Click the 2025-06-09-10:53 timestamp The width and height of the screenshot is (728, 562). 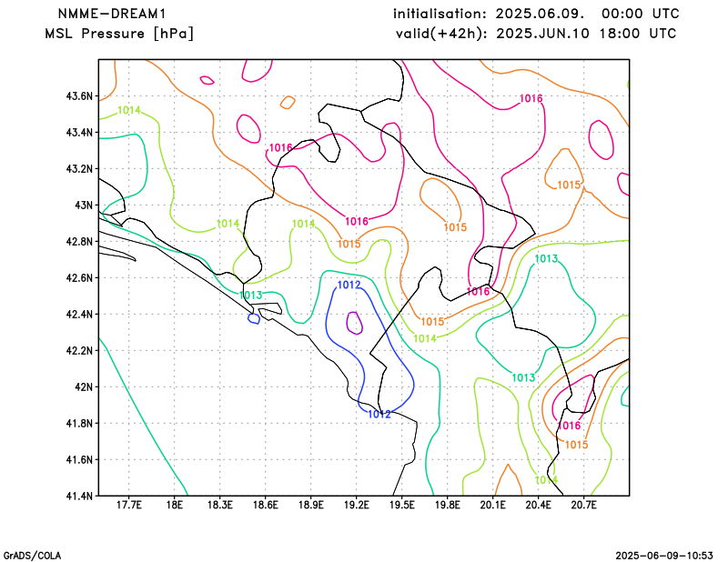664,556
